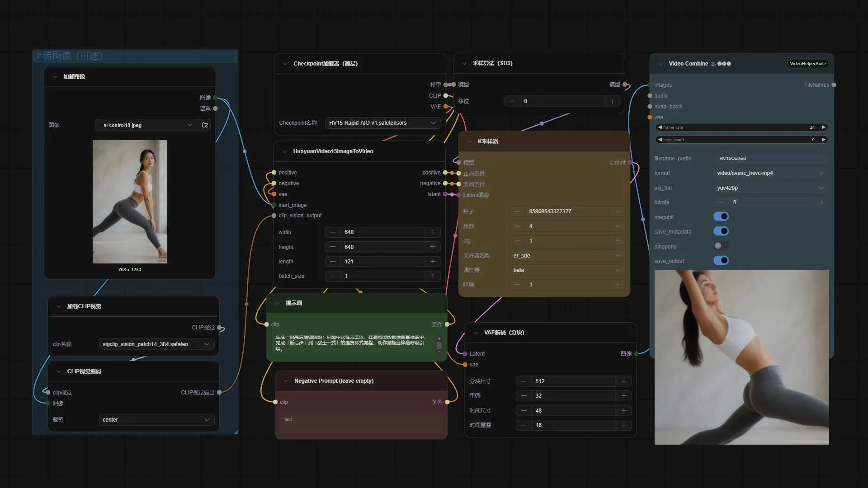Decrease the length value with minus button

(x=333, y=262)
